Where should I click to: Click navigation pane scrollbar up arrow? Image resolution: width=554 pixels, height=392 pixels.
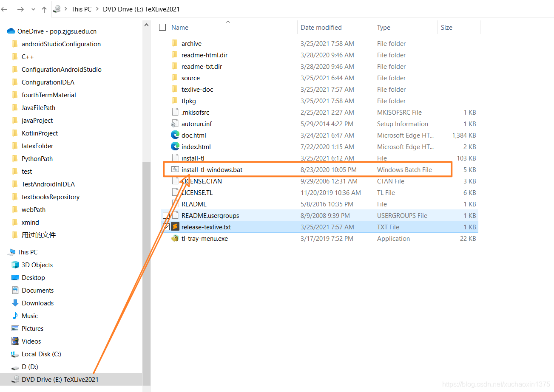(147, 25)
